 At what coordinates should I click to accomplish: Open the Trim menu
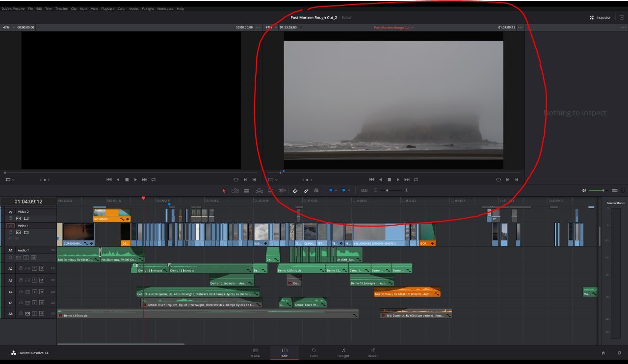tap(49, 9)
